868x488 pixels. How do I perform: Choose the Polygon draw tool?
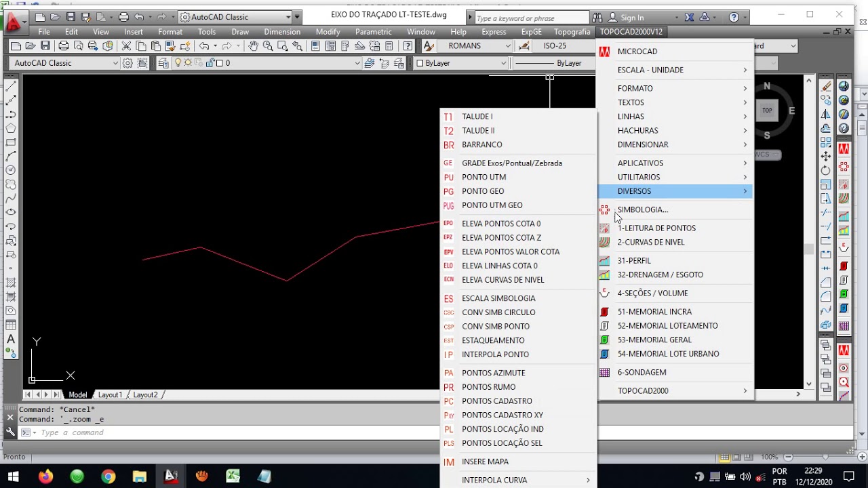[x=11, y=128]
